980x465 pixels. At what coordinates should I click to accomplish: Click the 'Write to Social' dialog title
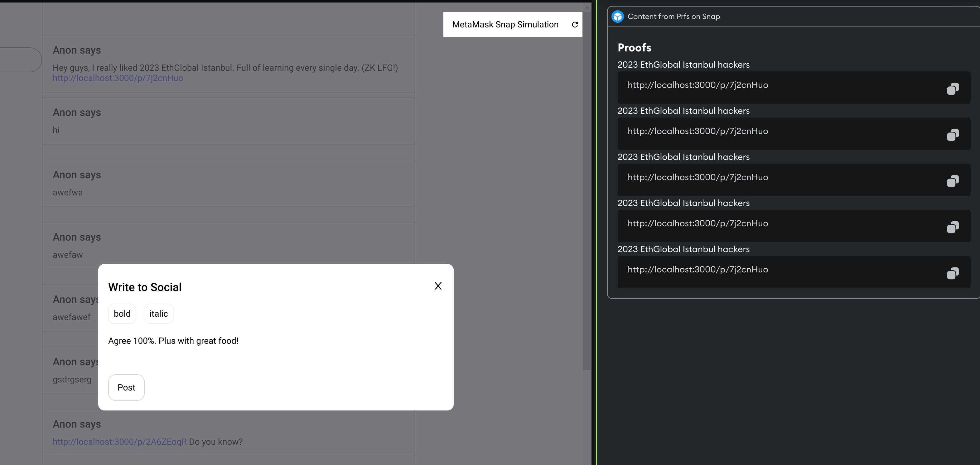pyautogui.click(x=145, y=287)
